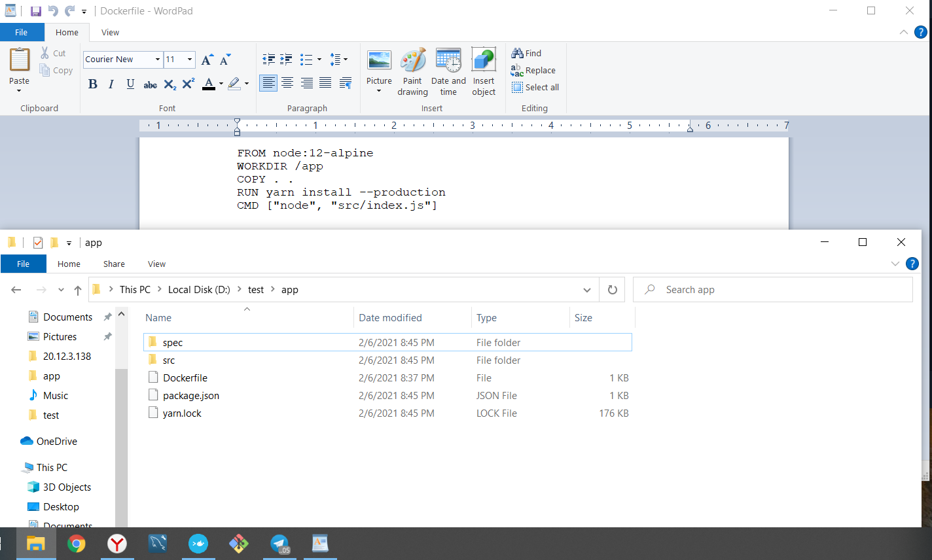The height and width of the screenshot is (560, 932).
Task: Apply the font color A swatch
Action: click(209, 84)
